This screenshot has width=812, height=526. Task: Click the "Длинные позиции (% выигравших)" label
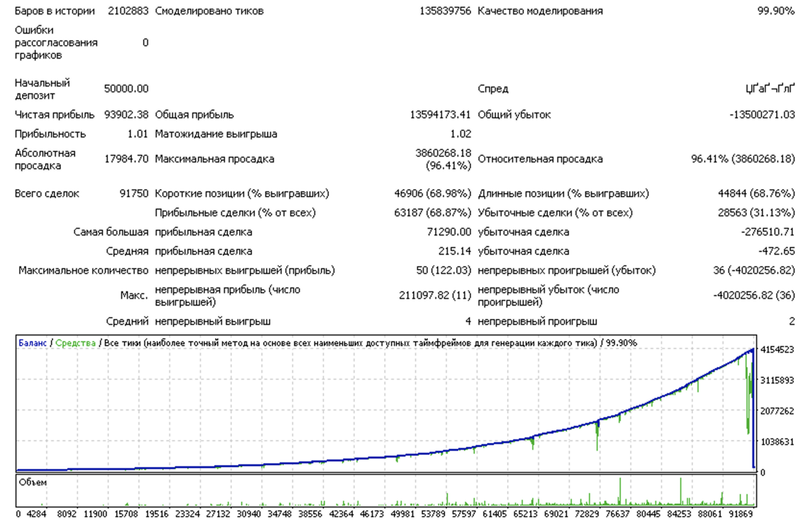[563, 193]
